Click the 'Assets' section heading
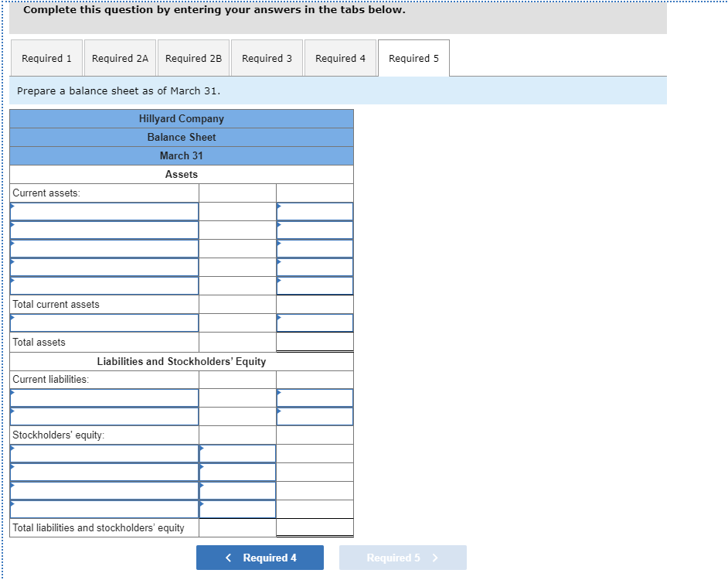728x580 pixels. click(182, 174)
